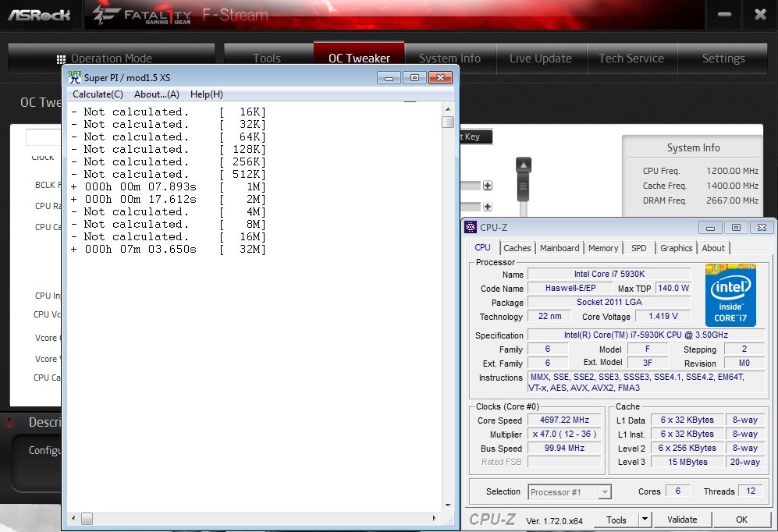This screenshot has height=532, width=778.
Task: Click the Core Speed value 4697.22 MHz
Action: pos(564,420)
